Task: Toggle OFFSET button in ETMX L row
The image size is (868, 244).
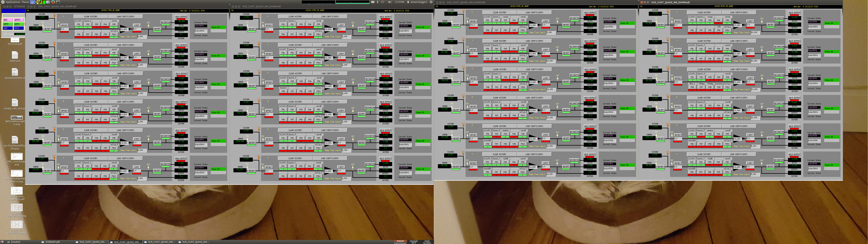Action: (474, 22)
